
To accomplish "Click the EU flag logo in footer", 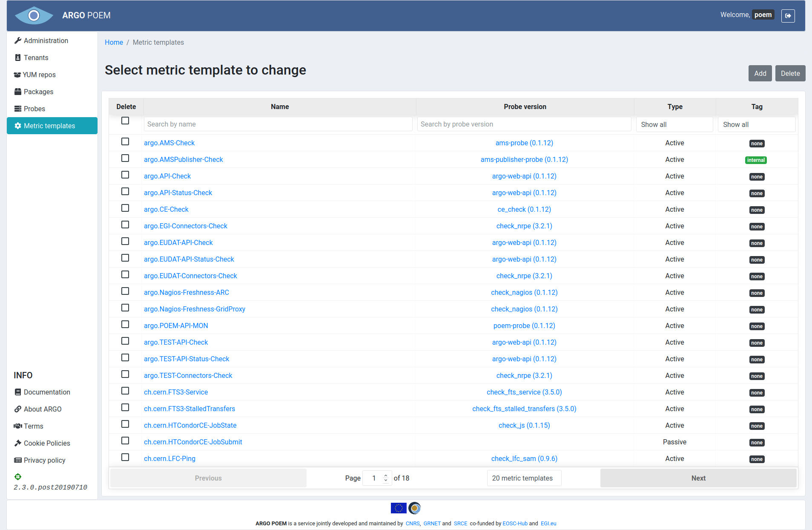I will tap(399, 508).
